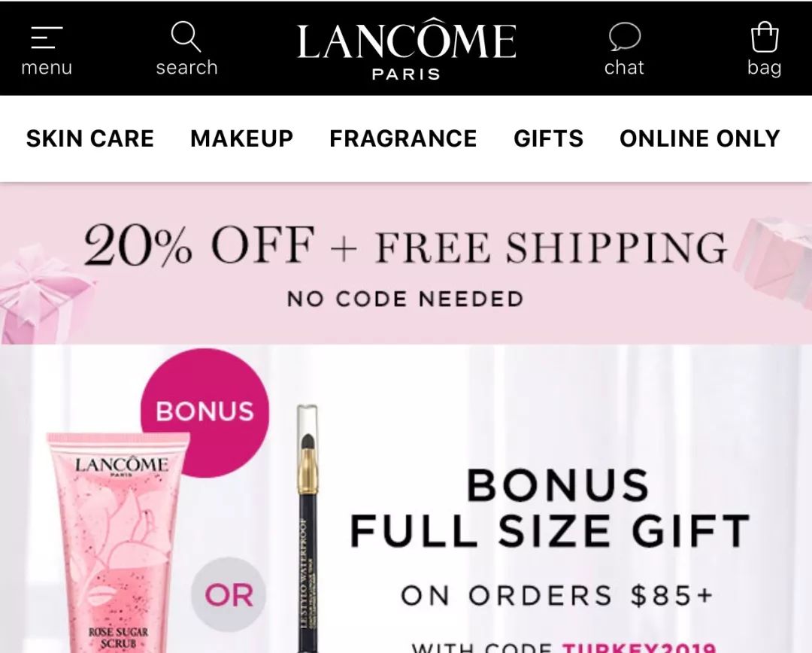The image size is (812, 653).
Task: Open the chat bubble icon
Action: [x=625, y=36]
